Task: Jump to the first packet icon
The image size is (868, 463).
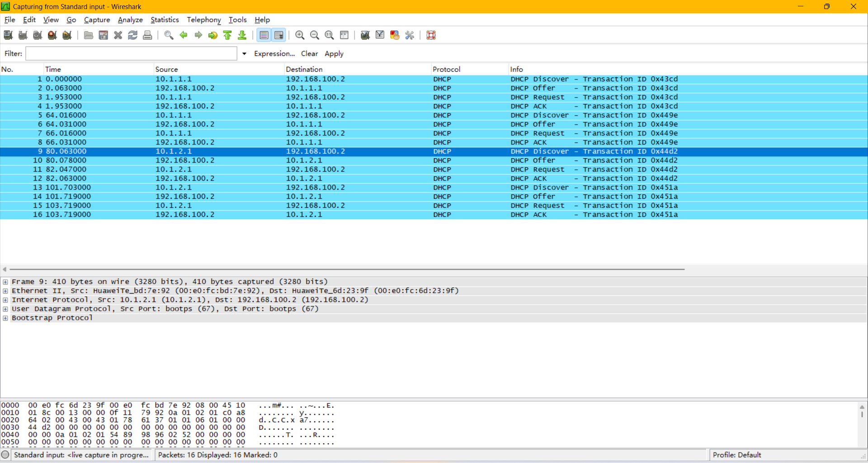Action: pyautogui.click(x=227, y=35)
